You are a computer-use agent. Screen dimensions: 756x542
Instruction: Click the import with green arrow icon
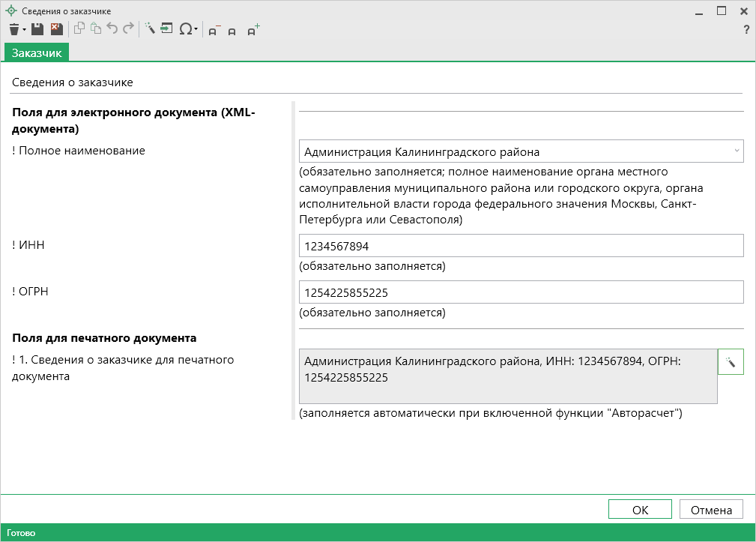(x=166, y=29)
